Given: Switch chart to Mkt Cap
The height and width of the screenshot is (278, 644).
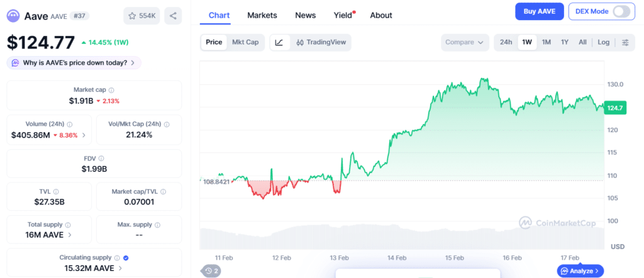Looking at the screenshot, I should tap(245, 42).
